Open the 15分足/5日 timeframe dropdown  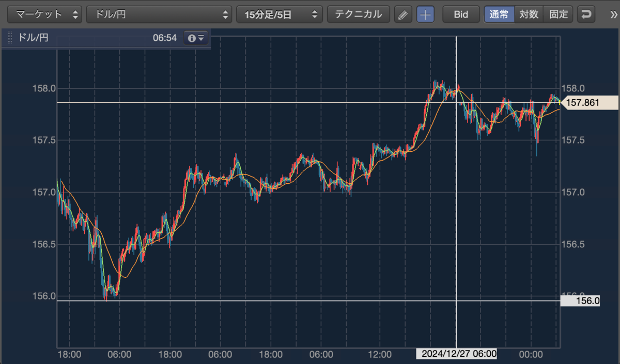coord(280,14)
